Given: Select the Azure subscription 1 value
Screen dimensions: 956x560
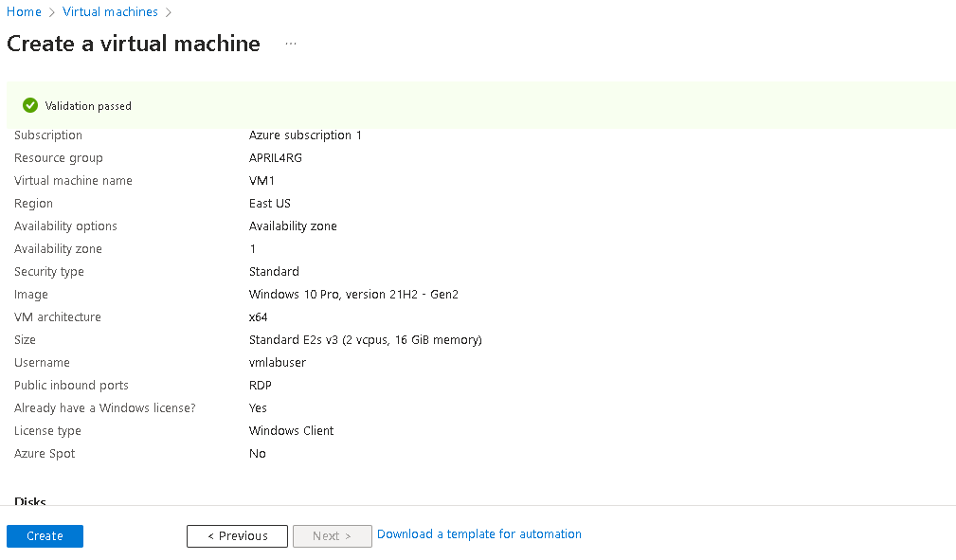Looking at the screenshot, I should click(305, 135).
